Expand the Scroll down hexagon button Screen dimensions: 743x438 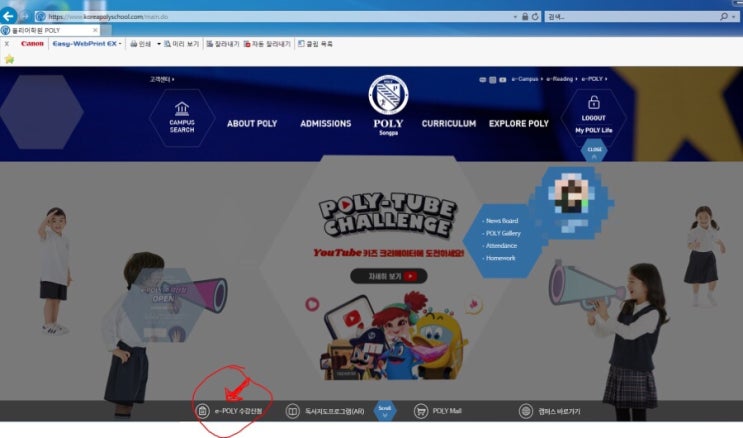point(384,411)
